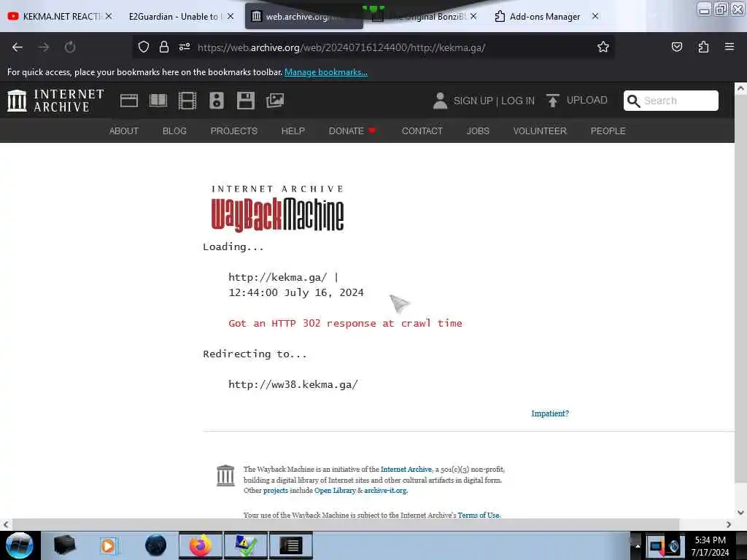The width and height of the screenshot is (747, 560).
Task: Click the padlock site security icon
Action: click(x=164, y=47)
